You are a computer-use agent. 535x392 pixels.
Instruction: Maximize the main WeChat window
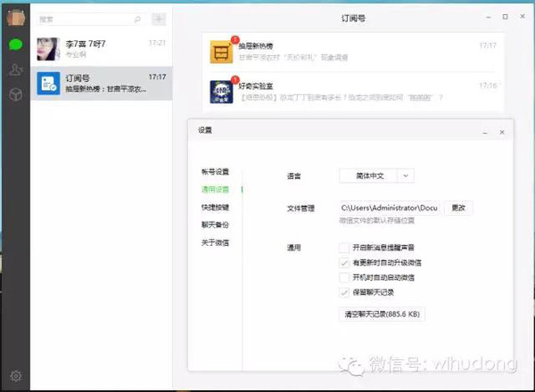506,17
